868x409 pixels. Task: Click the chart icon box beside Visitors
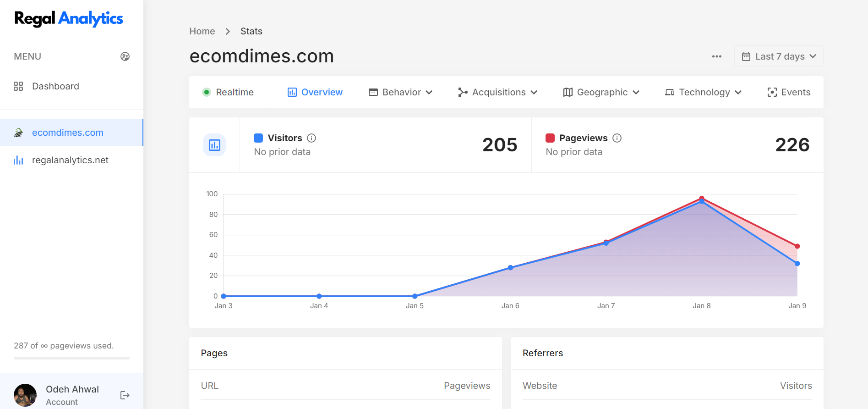coord(214,145)
